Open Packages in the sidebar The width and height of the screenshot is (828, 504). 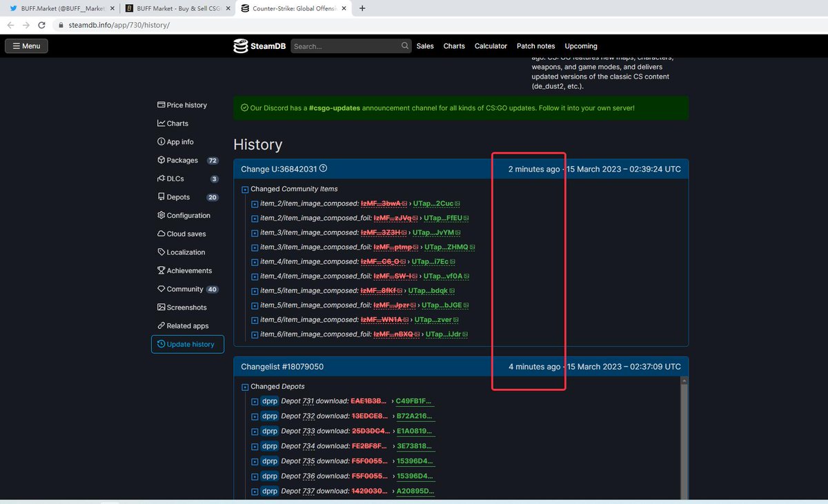pos(187,160)
